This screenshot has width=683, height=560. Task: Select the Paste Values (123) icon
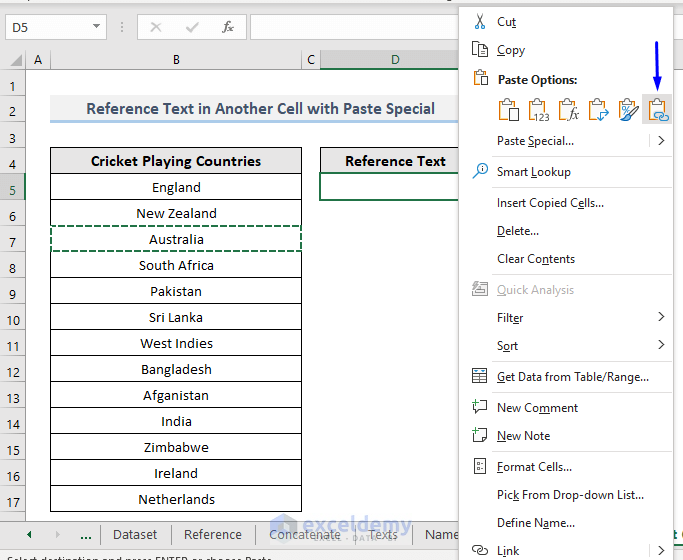pos(538,110)
